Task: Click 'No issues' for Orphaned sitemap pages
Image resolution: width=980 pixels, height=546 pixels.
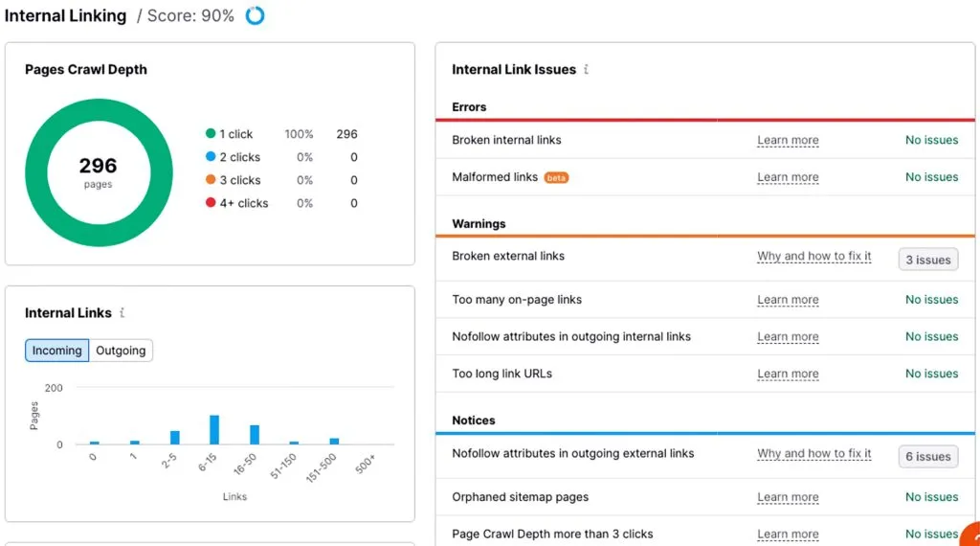Action: point(931,497)
